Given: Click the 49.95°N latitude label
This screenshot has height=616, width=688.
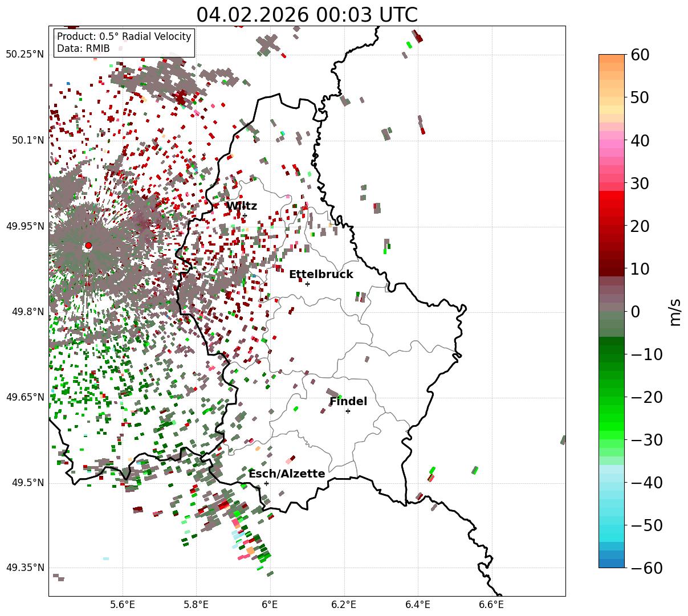Looking at the screenshot, I should [25, 226].
